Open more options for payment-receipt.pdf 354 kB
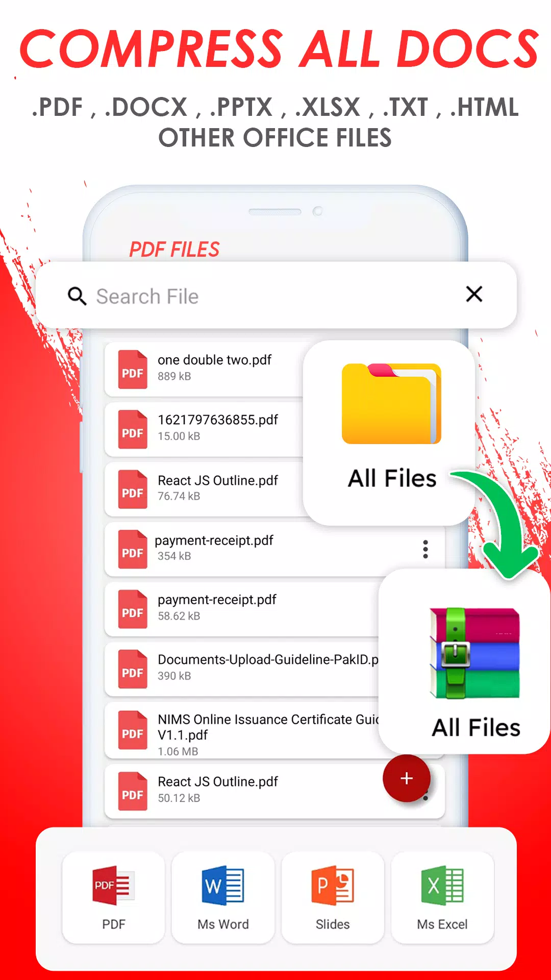Screen dimensions: 551x980 (425, 549)
